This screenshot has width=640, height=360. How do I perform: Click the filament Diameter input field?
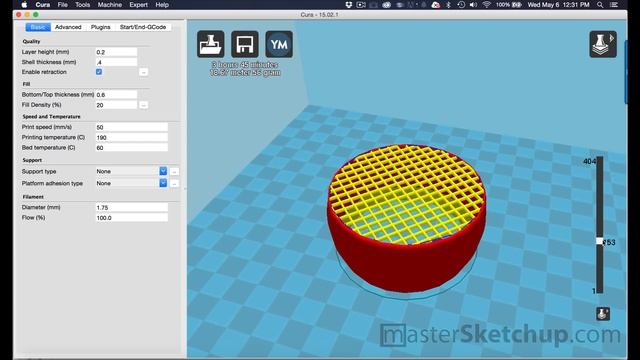[x=131, y=208]
